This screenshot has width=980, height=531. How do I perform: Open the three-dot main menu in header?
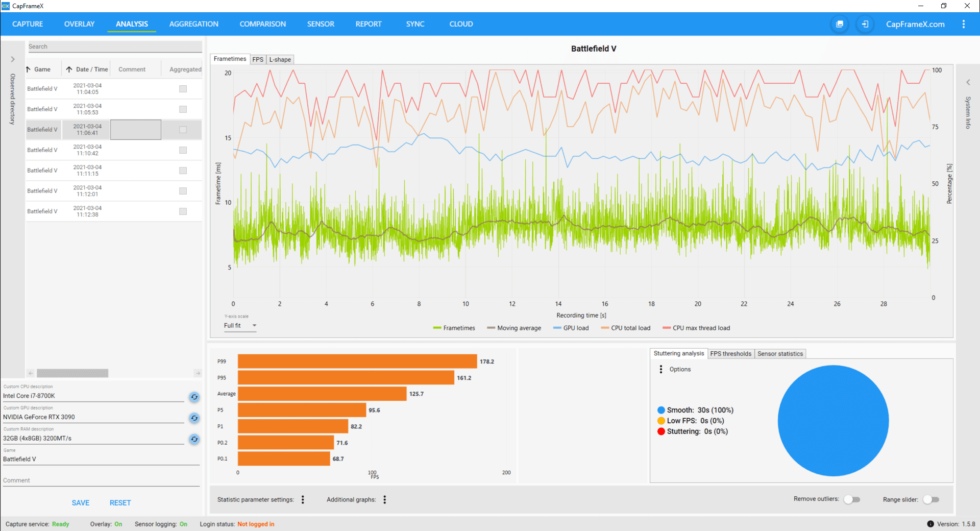pos(964,24)
